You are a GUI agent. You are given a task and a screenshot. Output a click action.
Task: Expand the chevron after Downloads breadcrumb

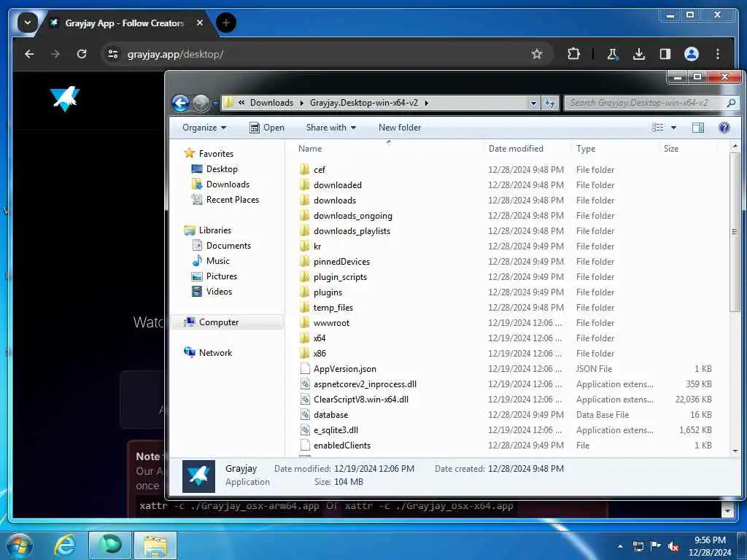pos(301,103)
